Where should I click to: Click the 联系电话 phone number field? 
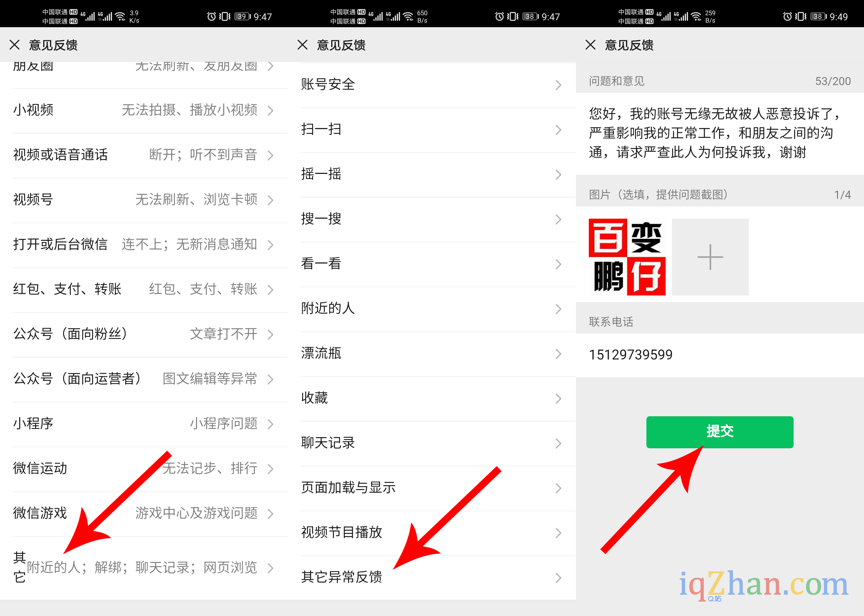click(x=719, y=355)
